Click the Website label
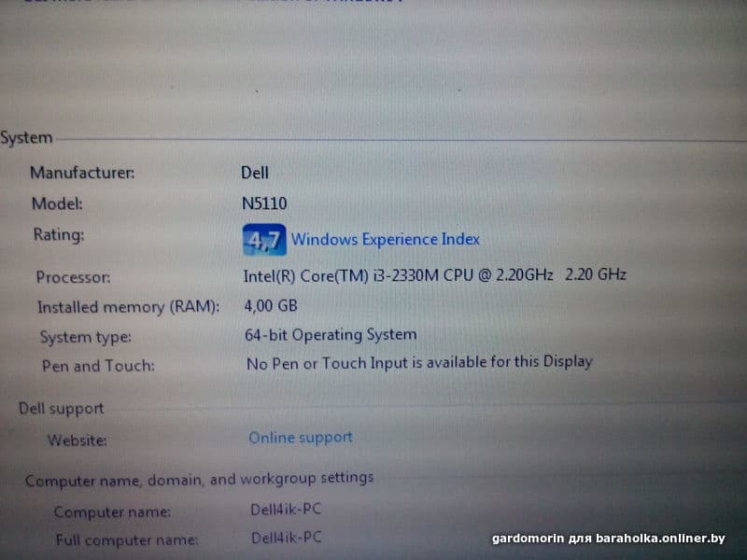Viewport: 747px width, 560px height. 78,440
